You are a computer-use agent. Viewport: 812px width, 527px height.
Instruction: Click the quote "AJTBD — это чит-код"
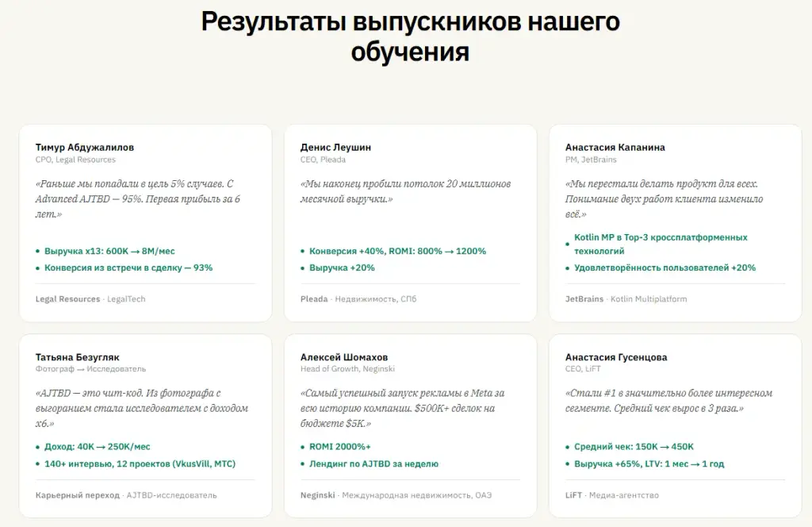point(141,408)
